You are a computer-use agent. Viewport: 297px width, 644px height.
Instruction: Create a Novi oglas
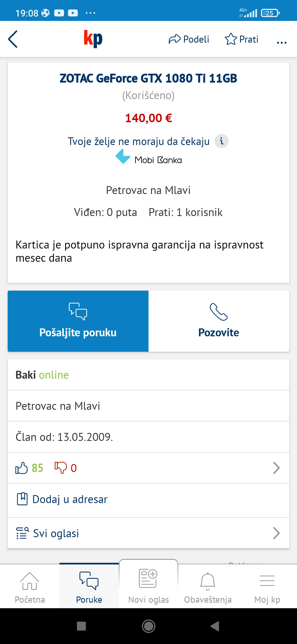pyautogui.click(x=148, y=586)
